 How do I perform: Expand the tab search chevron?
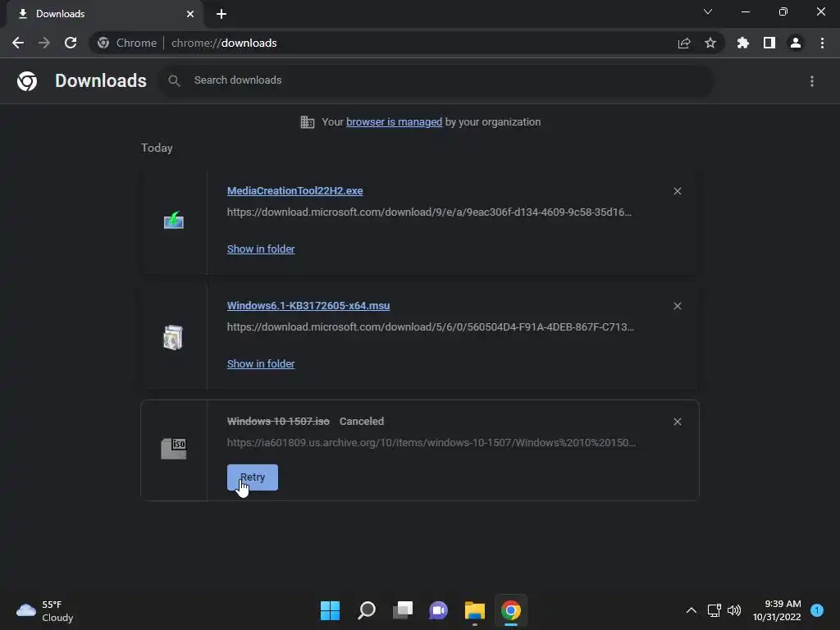click(x=708, y=11)
